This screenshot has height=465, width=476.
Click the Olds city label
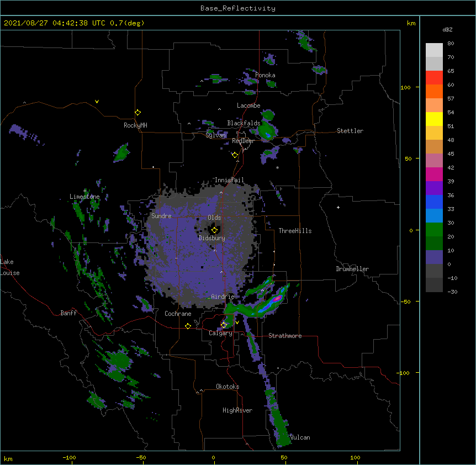[214, 218]
